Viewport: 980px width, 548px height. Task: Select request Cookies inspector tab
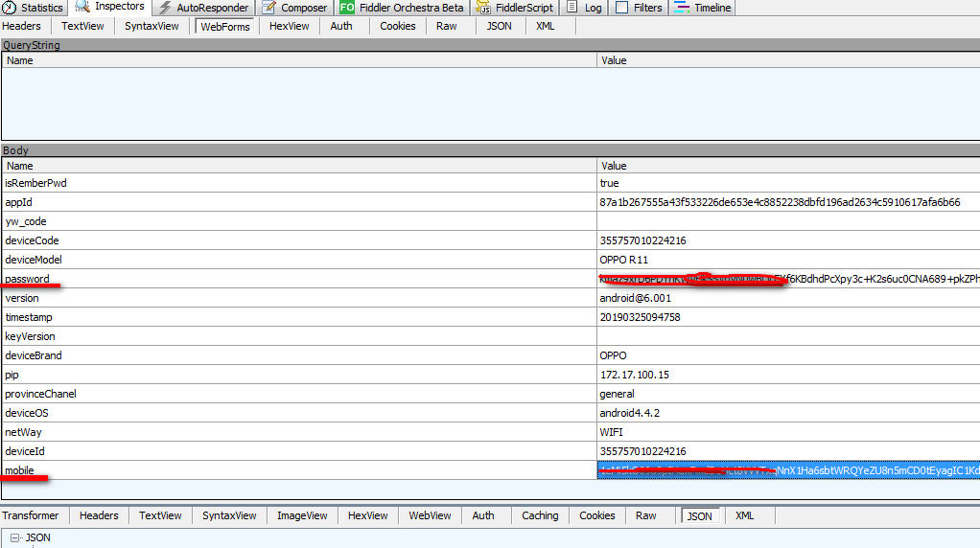coord(398,26)
